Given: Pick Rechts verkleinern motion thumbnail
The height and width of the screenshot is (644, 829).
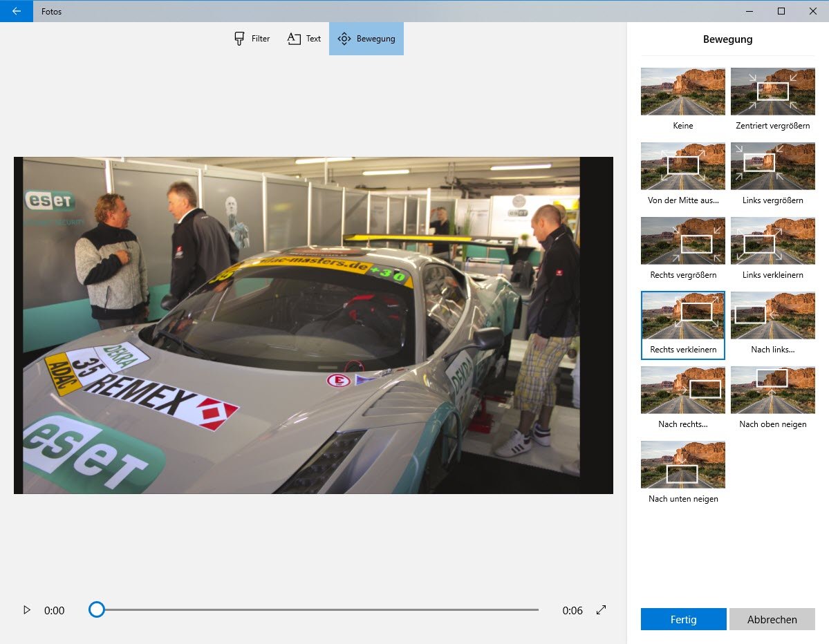Looking at the screenshot, I should click(x=682, y=315).
